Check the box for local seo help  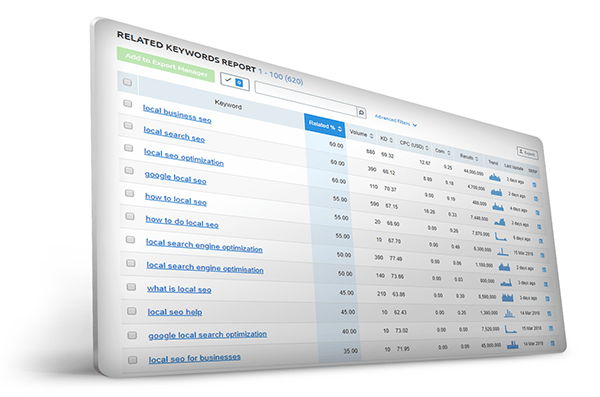132,311
